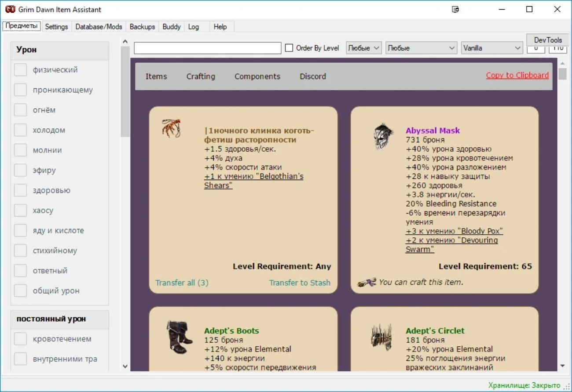This screenshot has height=392, width=572.
Task: Check the общий урон filter
Action: tap(21, 291)
